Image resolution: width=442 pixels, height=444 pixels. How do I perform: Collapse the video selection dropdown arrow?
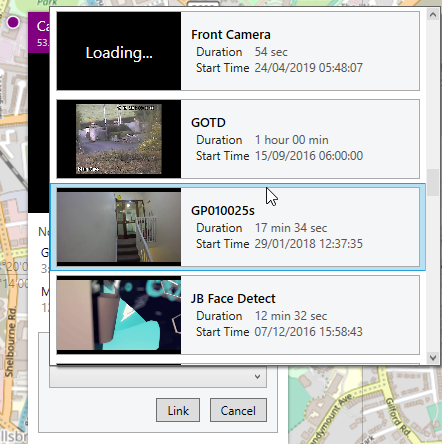tap(257, 377)
